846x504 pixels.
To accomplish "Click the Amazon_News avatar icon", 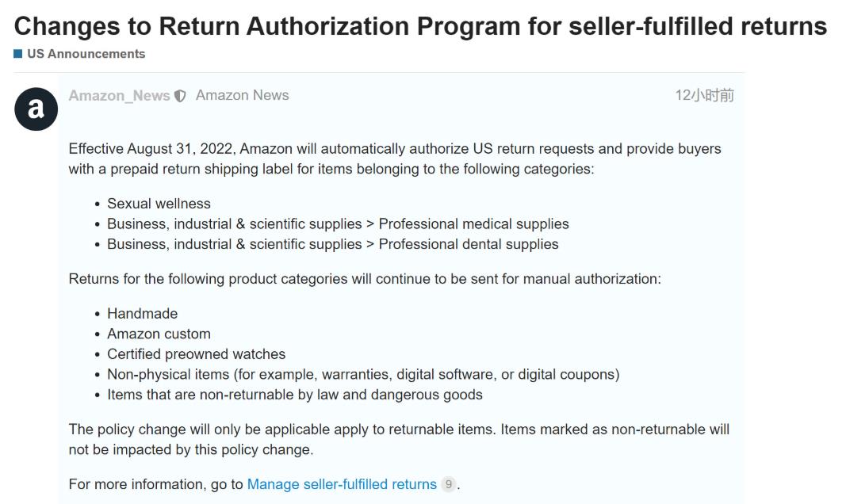I will [36, 109].
